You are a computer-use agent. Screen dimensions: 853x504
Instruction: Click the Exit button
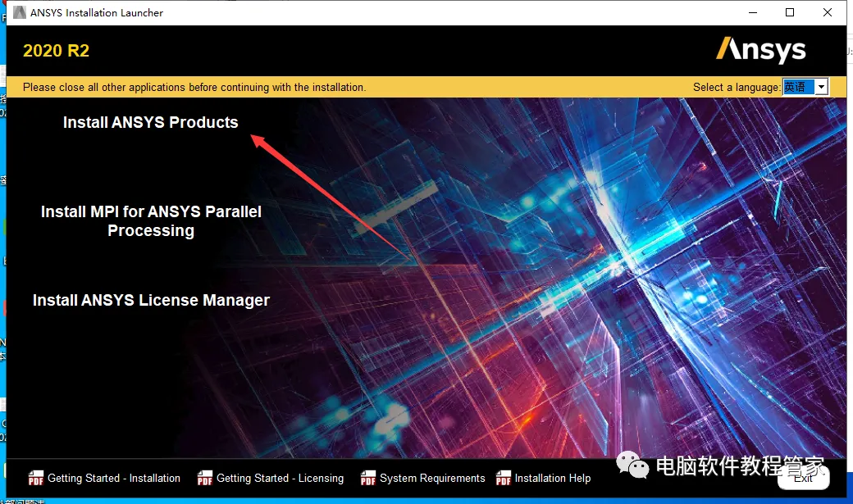(804, 479)
